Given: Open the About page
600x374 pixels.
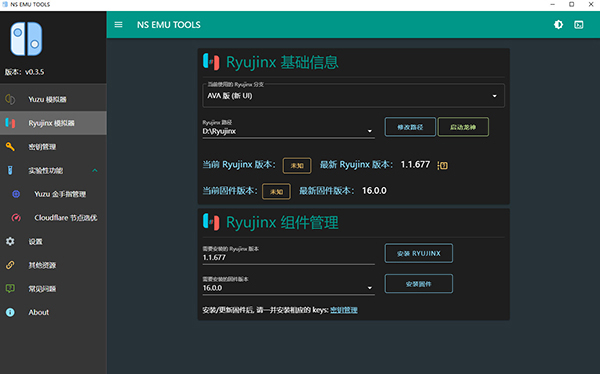Looking at the screenshot, I should tap(53, 312).
